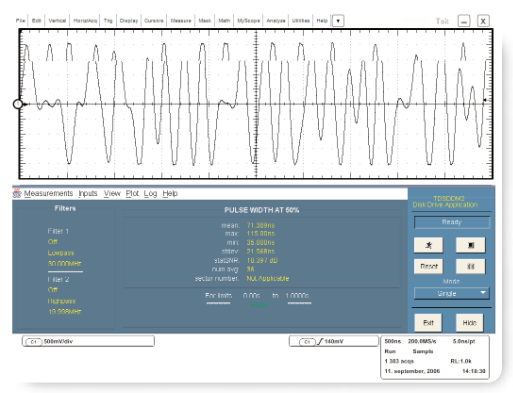Open the Measure menu in top bar

pyautogui.click(x=181, y=21)
